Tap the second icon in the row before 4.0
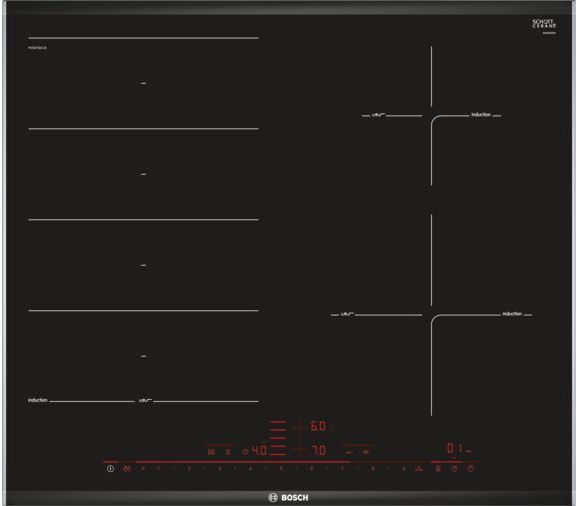The width and height of the screenshot is (576, 506). click(x=228, y=452)
